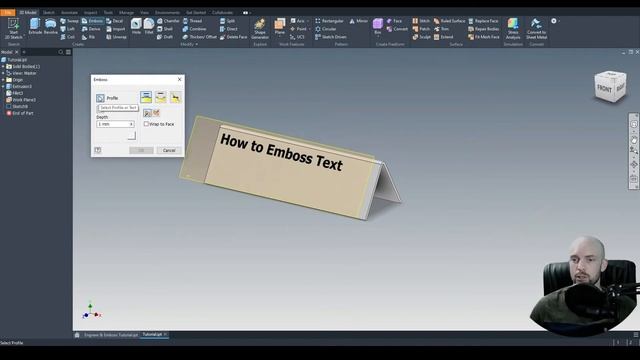Open the File menu
The width and height of the screenshot is (640, 360).
tap(8, 13)
